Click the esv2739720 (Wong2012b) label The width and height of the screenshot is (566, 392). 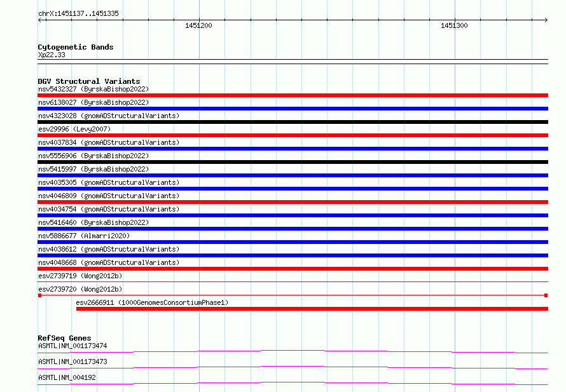(x=80, y=289)
